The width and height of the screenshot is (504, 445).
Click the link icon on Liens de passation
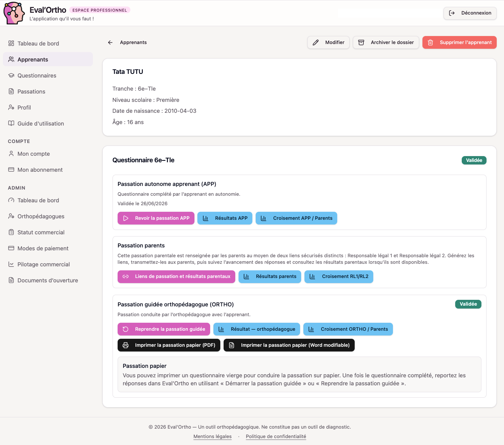tap(126, 277)
